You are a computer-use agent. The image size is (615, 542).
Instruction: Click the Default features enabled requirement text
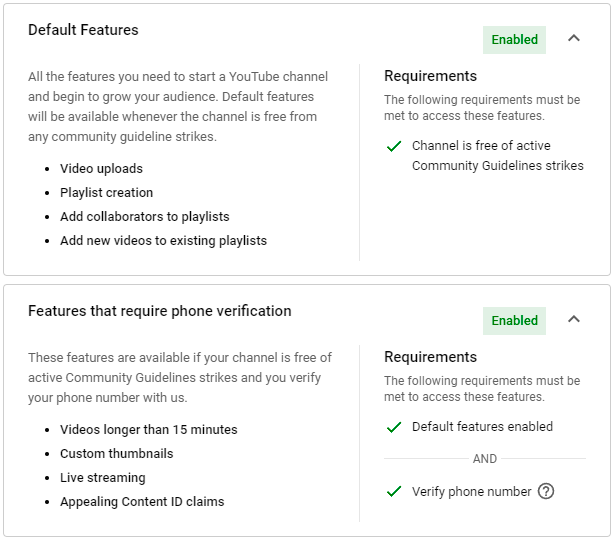pyautogui.click(x=482, y=427)
